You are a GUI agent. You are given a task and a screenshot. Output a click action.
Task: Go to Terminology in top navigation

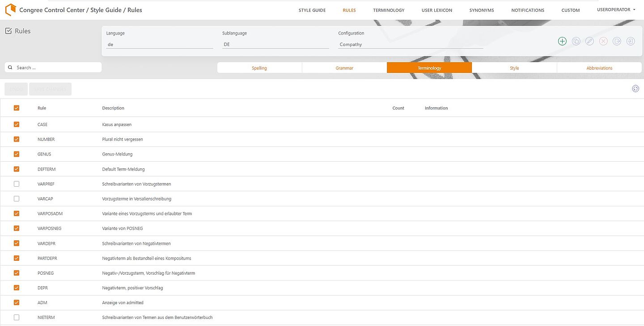(389, 10)
